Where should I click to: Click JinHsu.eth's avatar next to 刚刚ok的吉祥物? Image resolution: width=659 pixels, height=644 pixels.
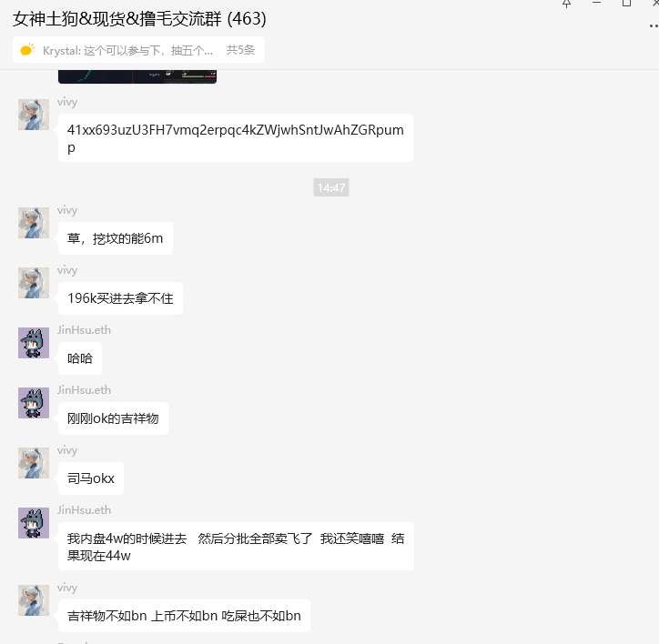click(x=34, y=403)
